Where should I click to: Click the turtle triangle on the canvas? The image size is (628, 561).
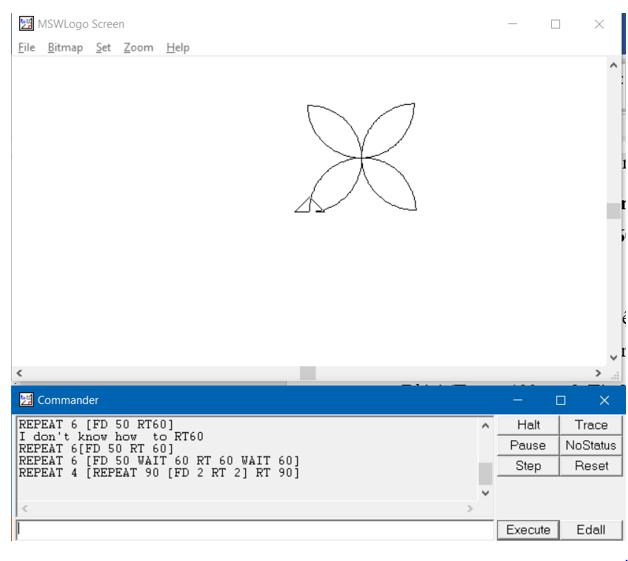[305, 206]
